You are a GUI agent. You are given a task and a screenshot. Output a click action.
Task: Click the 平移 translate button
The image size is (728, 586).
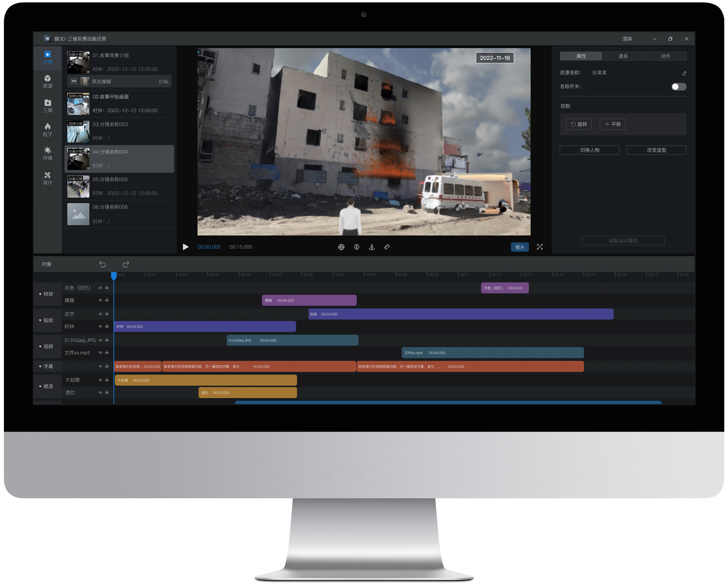tap(612, 124)
